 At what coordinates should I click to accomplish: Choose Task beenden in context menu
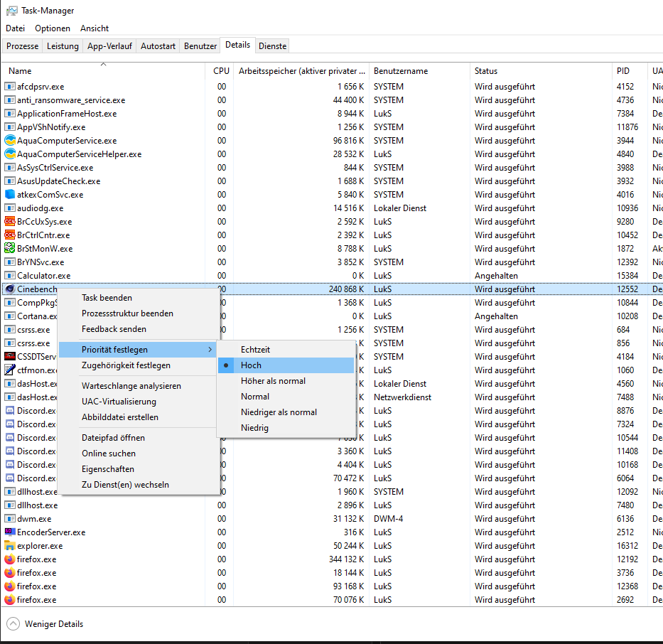pyautogui.click(x=138, y=298)
